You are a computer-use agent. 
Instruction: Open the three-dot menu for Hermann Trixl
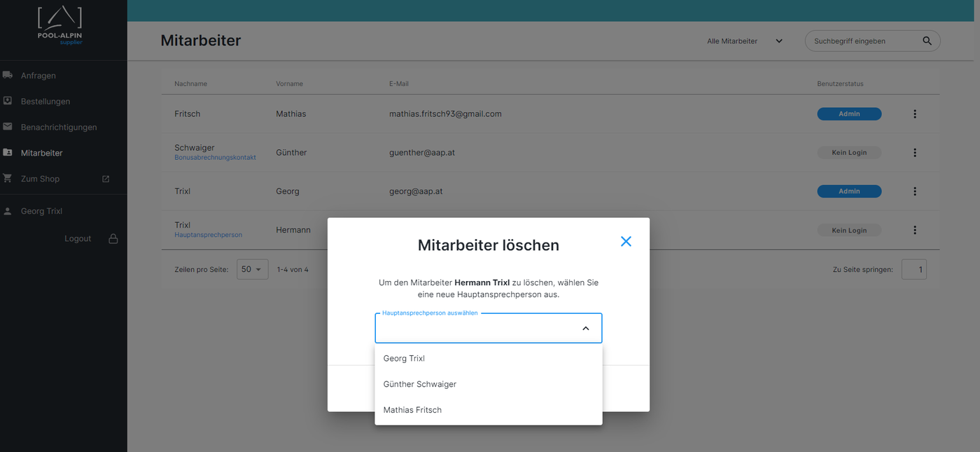point(914,230)
